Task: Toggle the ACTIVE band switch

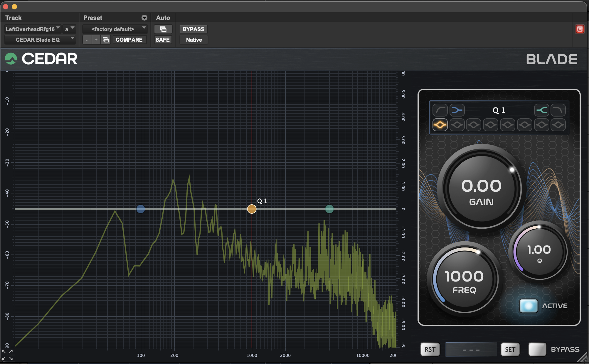Action: click(529, 306)
